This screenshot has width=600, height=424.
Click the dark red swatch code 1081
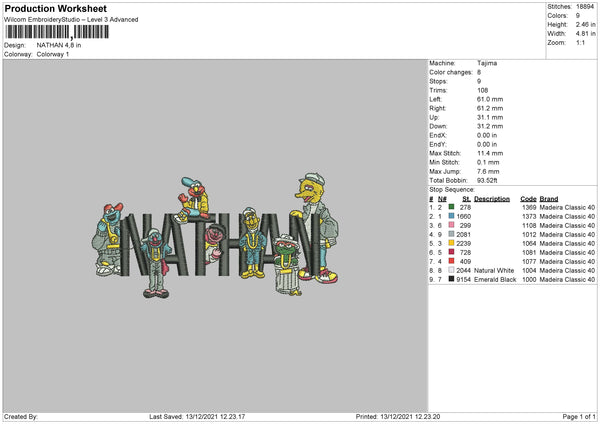click(452, 252)
